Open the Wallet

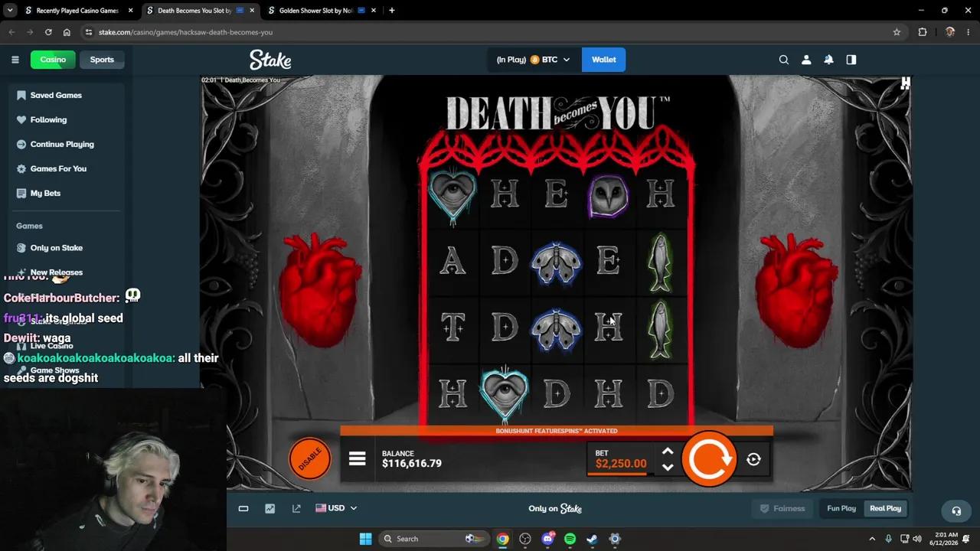603,60
